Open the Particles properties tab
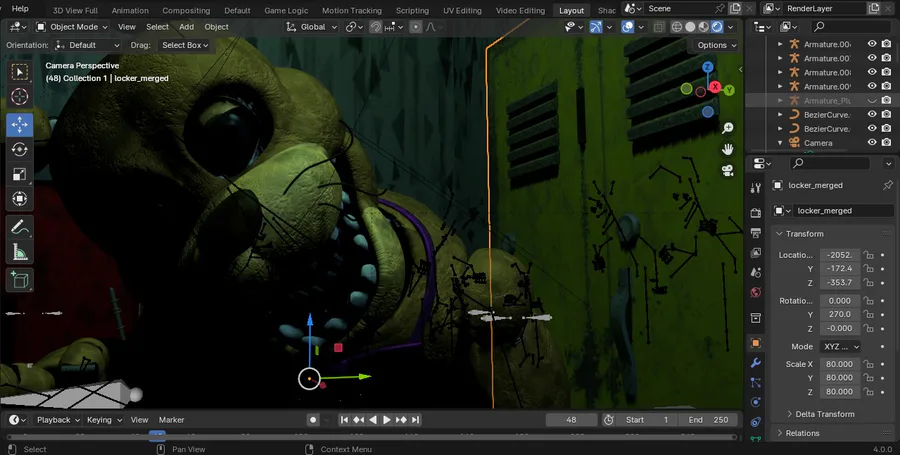The height and width of the screenshot is (455, 900). 755,383
